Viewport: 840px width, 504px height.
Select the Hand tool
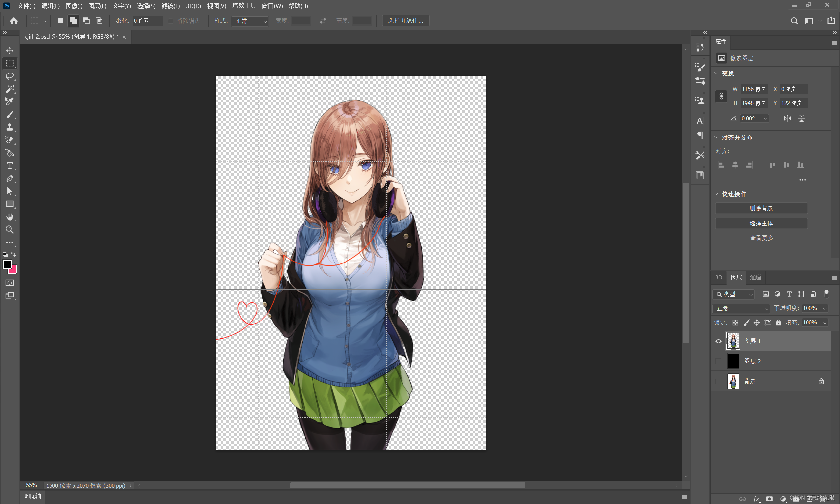point(10,217)
